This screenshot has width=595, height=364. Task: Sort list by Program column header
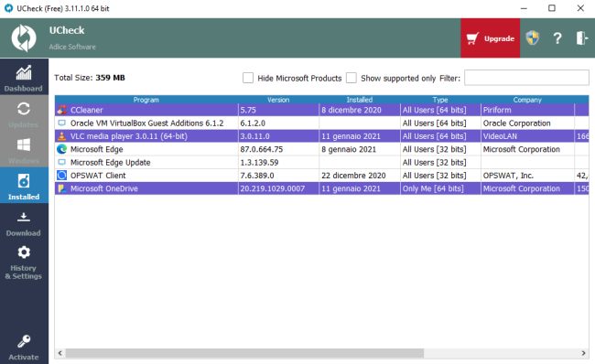[146, 100]
